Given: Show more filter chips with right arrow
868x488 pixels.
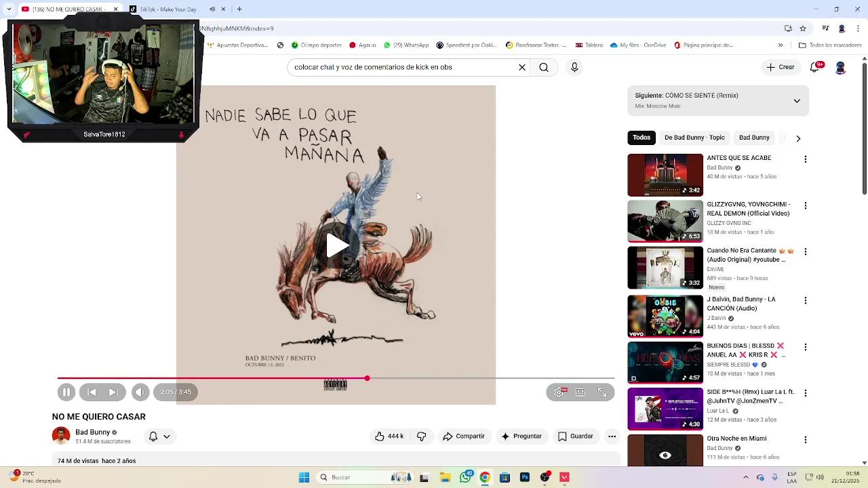Looking at the screenshot, I should pos(798,138).
